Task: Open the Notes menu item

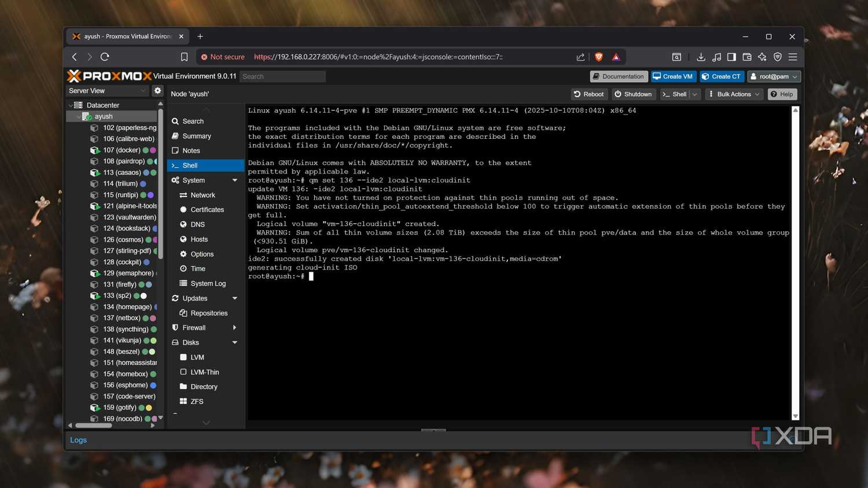Action: (x=205, y=151)
